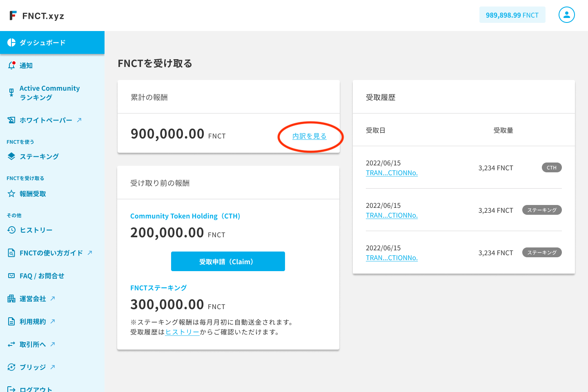Open the user account profile icon
The image size is (588, 392).
point(566,15)
